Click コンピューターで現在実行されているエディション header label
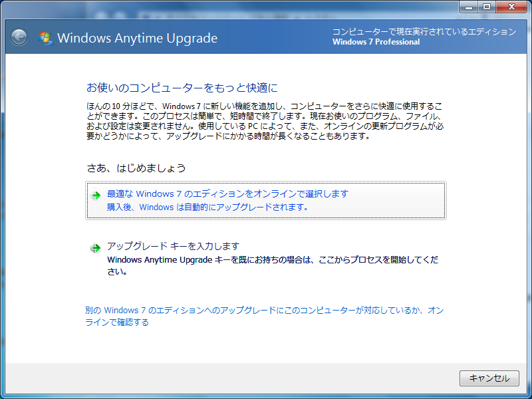Image resolution: width=532 pixels, height=399 pixels. click(x=424, y=32)
